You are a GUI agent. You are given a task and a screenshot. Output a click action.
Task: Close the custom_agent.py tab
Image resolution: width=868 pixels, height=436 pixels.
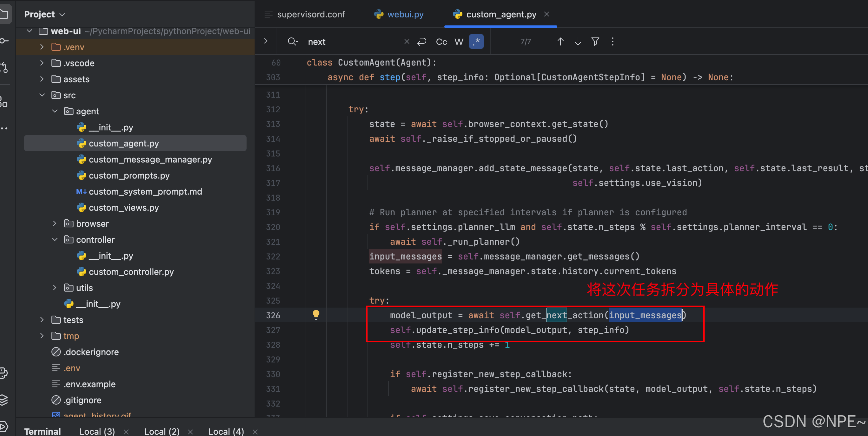pyautogui.click(x=547, y=14)
